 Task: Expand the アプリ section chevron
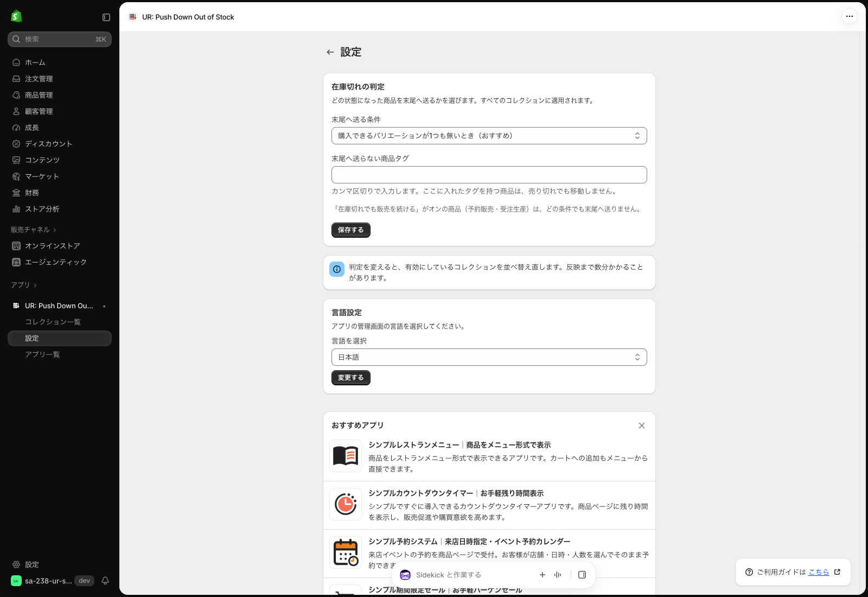coord(35,285)
